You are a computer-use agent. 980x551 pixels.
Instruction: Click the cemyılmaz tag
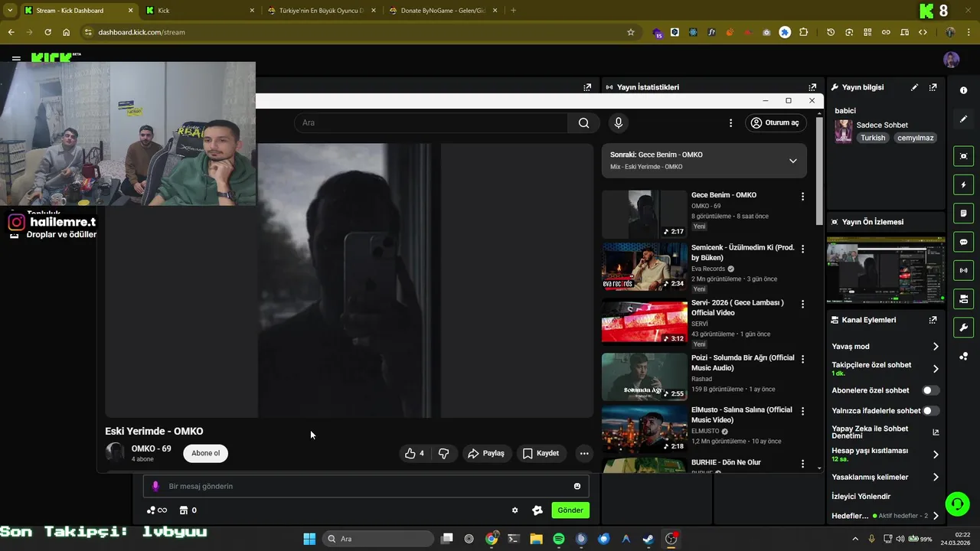tap(916, 138)
